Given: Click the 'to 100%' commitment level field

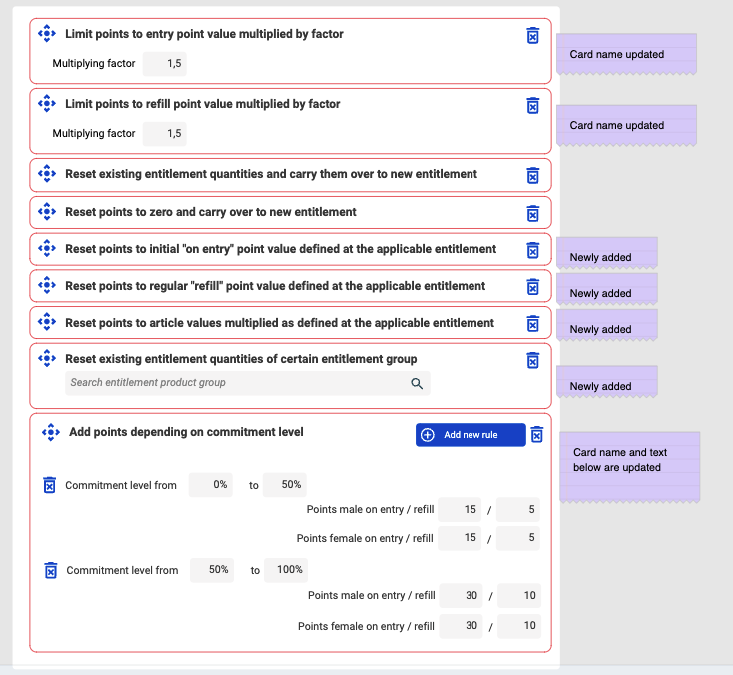Looking at the screenshot, I should coord(286,570).
